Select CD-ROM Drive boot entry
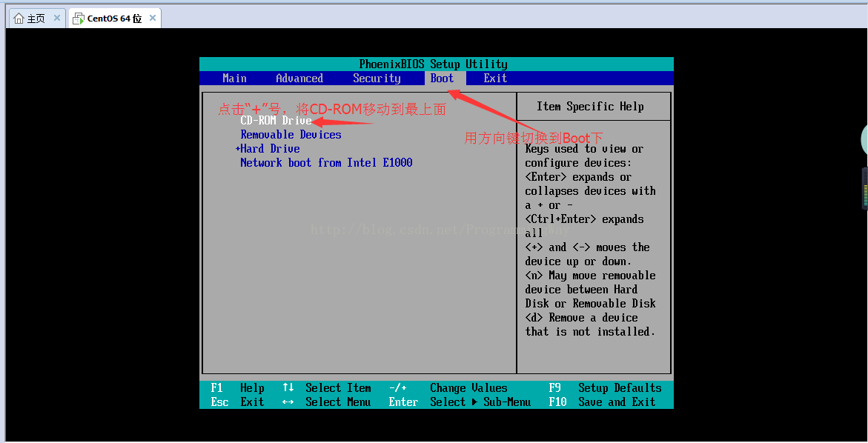 coord(276,121)
